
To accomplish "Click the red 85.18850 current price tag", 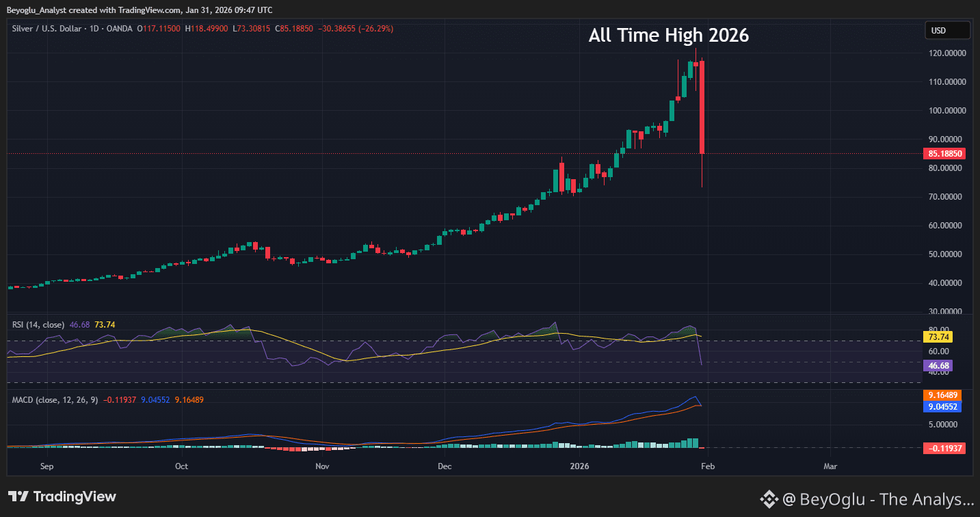I will click(x=945, y=154).
